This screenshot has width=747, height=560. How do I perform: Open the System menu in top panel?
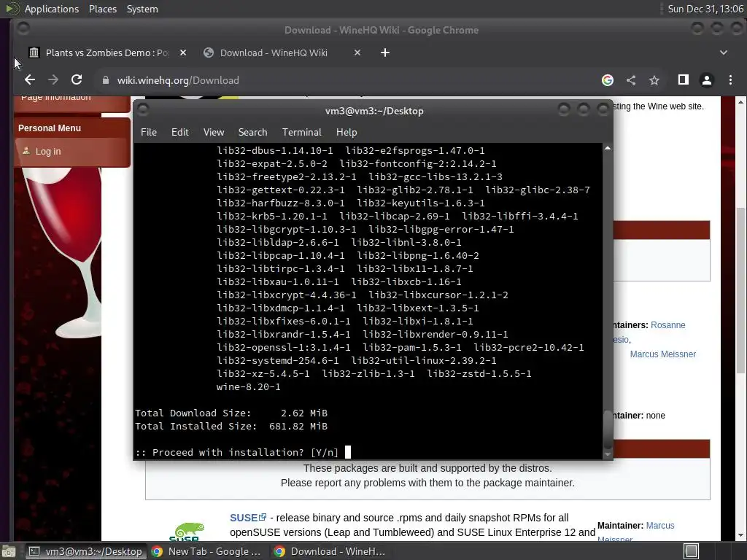coord(142,9)
